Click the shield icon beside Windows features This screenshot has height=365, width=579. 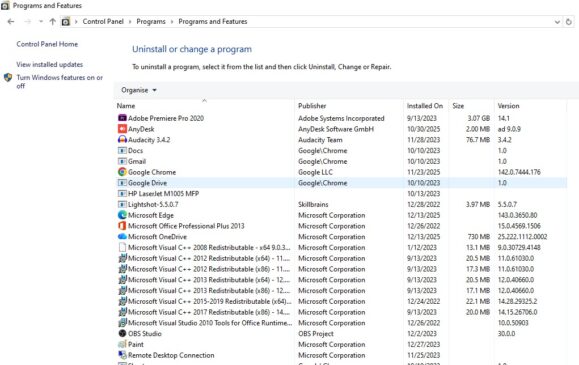click(8, 78)
